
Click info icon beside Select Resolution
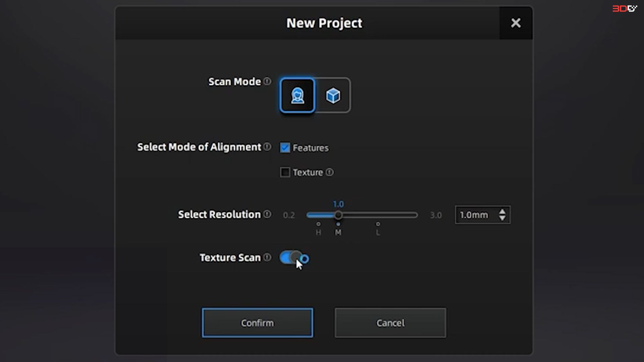267,214
